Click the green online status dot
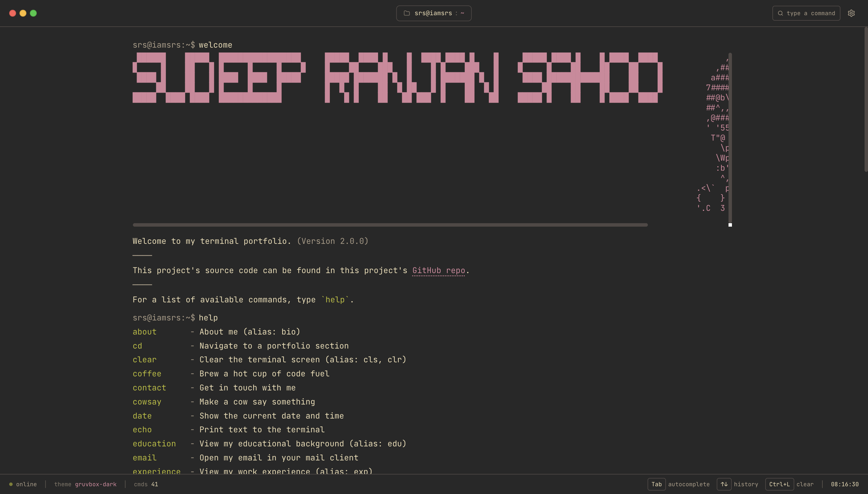Screen dimensions: 868x494 click(x=11, y=484)
